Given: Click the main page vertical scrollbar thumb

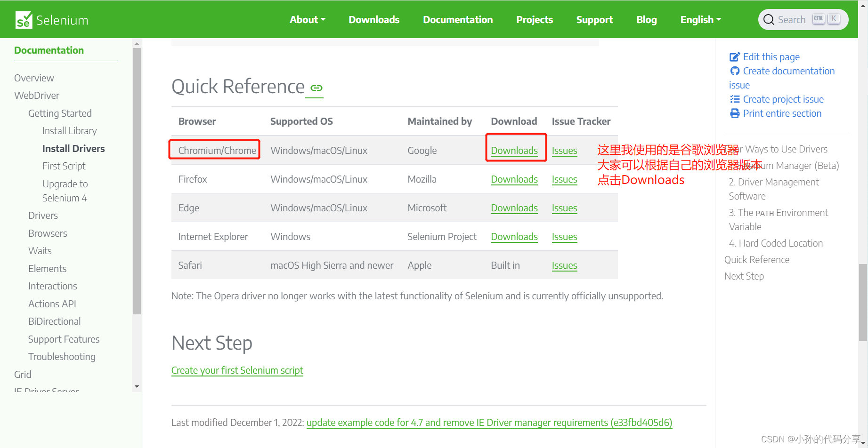Looking at the screenshot, I should click(863, 302).
